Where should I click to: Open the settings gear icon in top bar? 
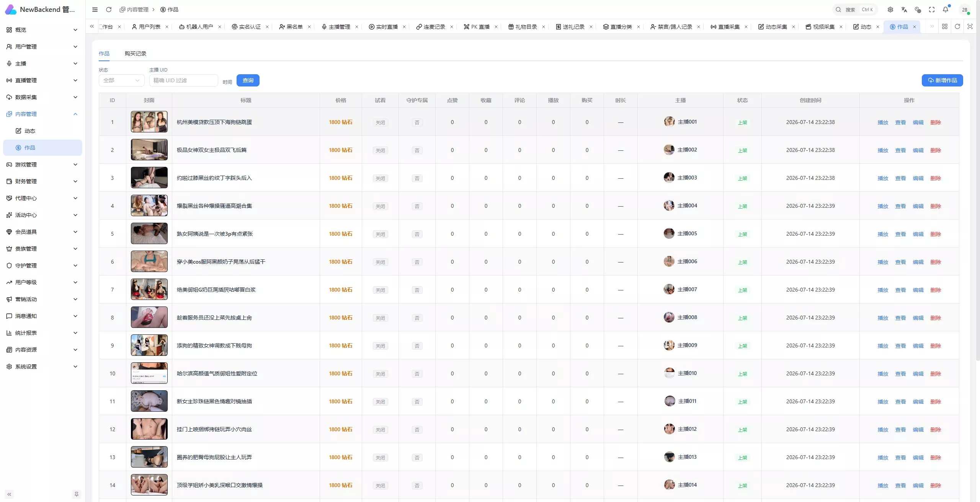coord(890,10)
